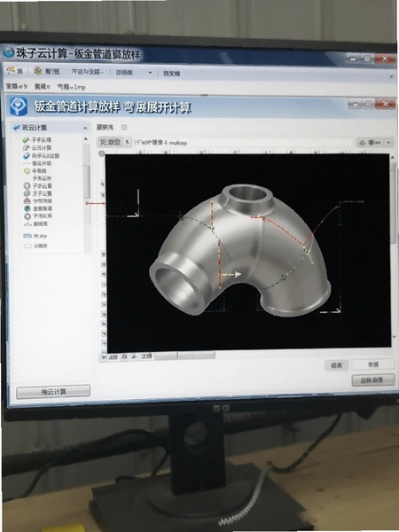Open the dropdown arrow in the top toolbar
The image size is (399, 532).
coord(150,73)
